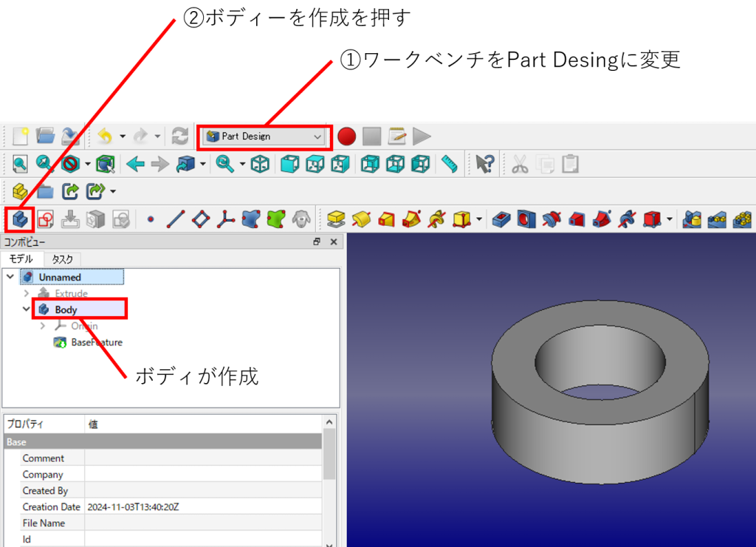The height and width of the screenshot is (547, 756).
Task: Select the Revolution tool icon
Action: tap(361, 219)
